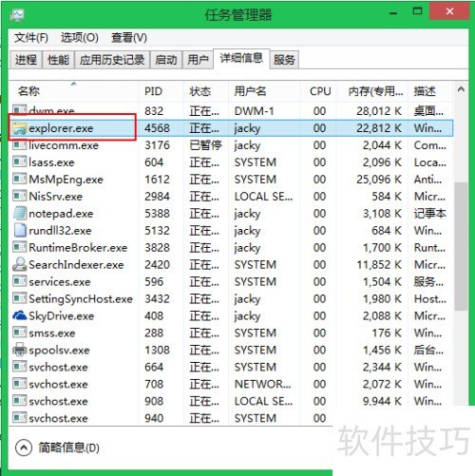Select the SearchIndexer.exe magnifier icon
475x476 pixels.
[19, 264]
